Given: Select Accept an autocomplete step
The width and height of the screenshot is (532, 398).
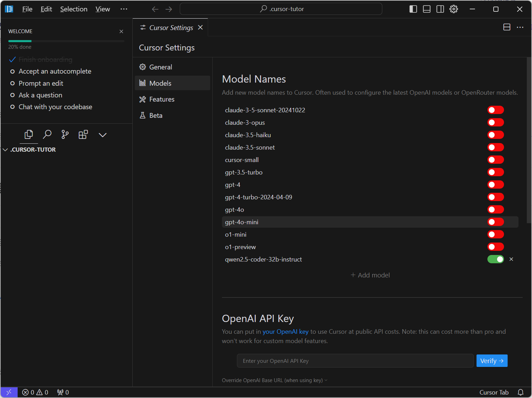Looking at the screenshot, I should [55, 72].
